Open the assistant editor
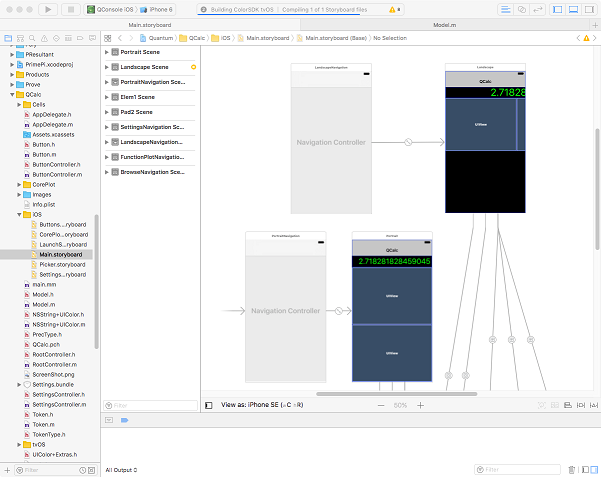601x477 pixels. tap(522, 10)
